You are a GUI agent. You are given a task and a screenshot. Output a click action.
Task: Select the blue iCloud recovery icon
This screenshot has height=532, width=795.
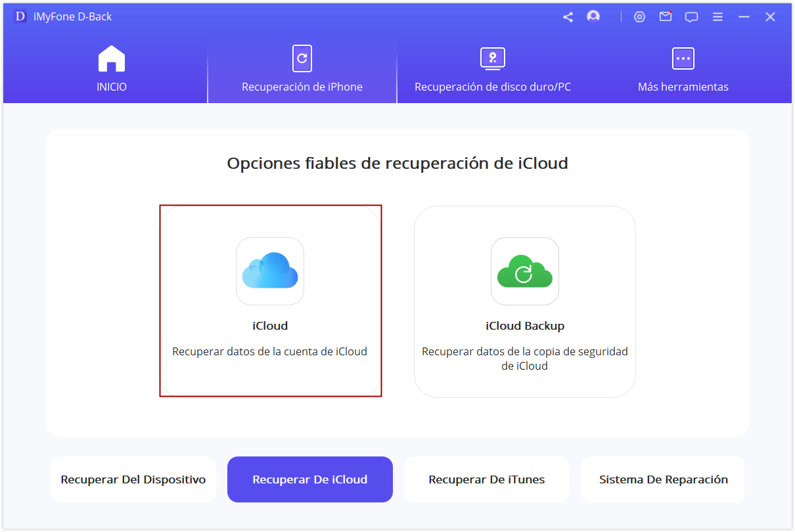pyautogui.click(x=270, y=271)
